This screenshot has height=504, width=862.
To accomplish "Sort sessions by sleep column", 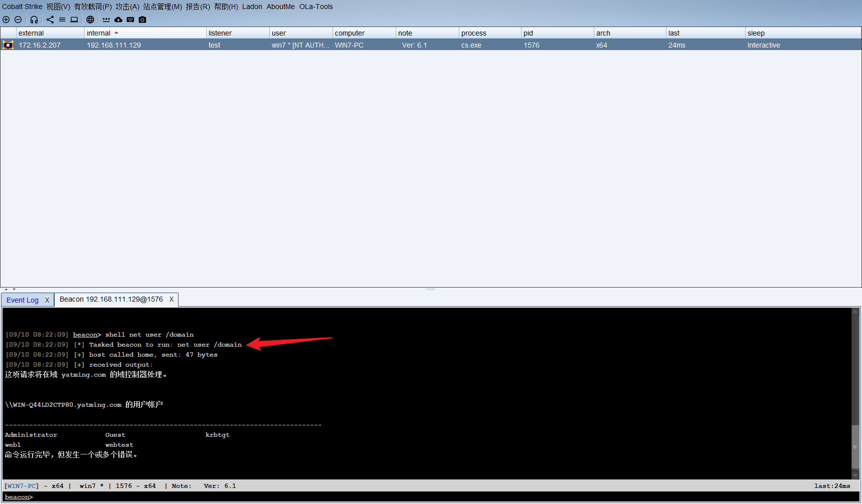I will point(803,33).
